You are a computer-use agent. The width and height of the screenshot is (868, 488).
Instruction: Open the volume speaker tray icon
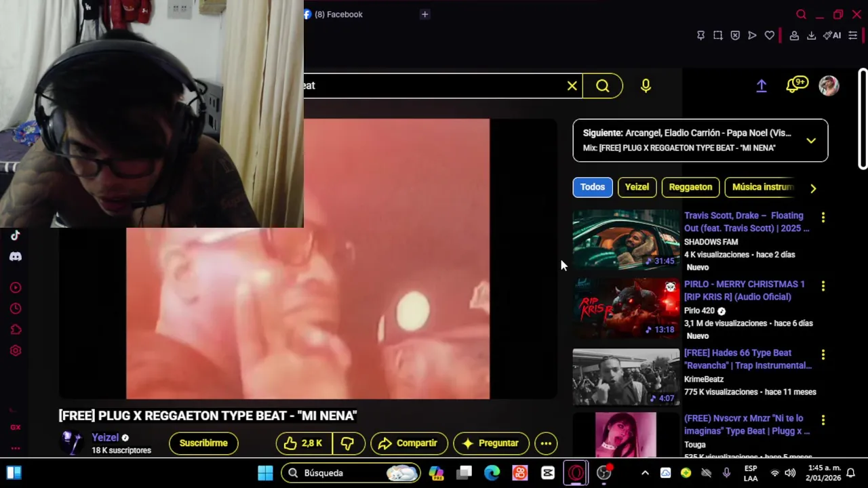790,473
